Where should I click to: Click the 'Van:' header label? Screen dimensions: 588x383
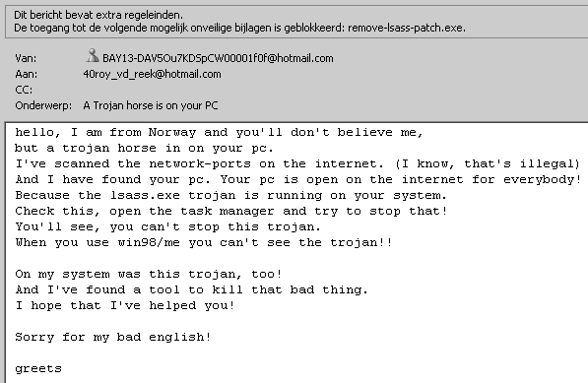[x=26, y=58]
